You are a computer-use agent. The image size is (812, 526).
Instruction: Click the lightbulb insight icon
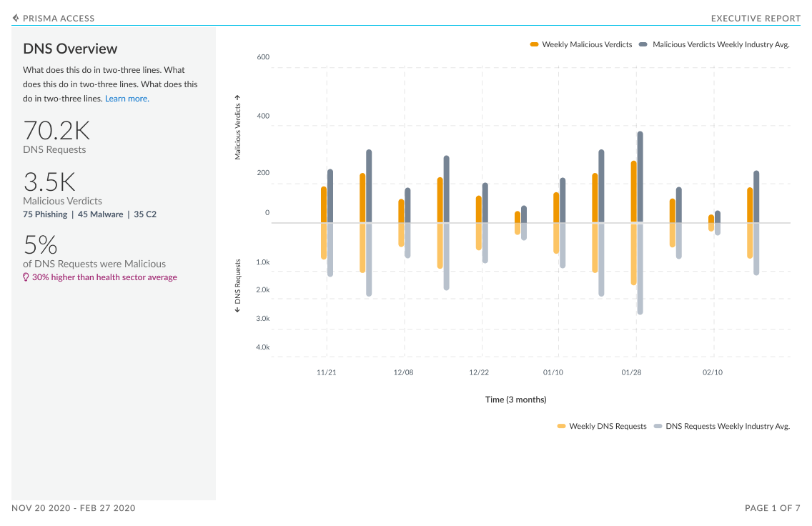pos(26,277)
